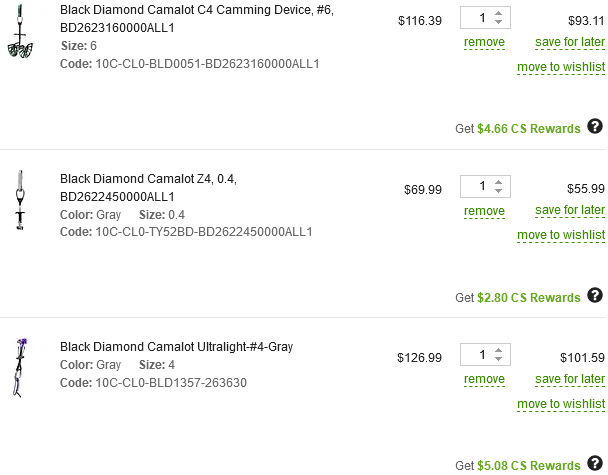Increase quantity of Camalot Ultralight #4
The image size is (608, 475).
[x=499, y=351]
